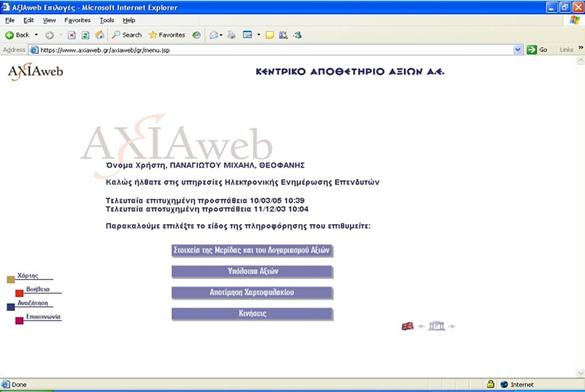
Task: Switch to English with the UK flag
Action: coord(407,326)
